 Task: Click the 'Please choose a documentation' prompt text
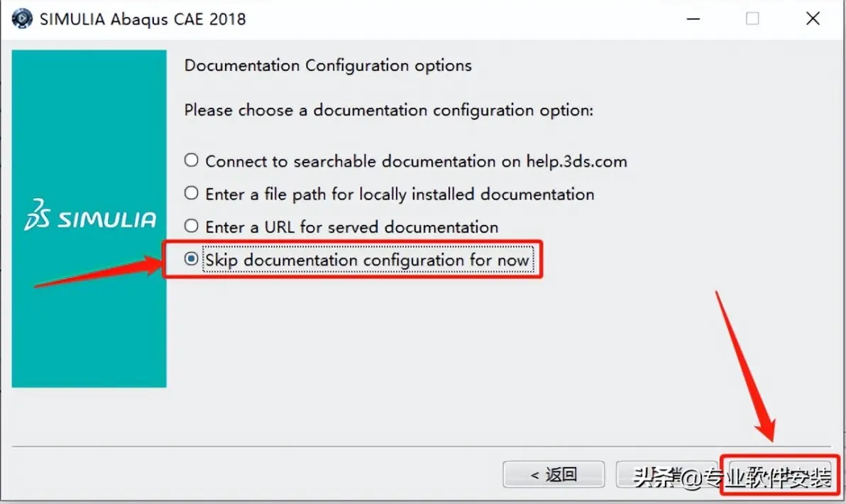[388, 110]
